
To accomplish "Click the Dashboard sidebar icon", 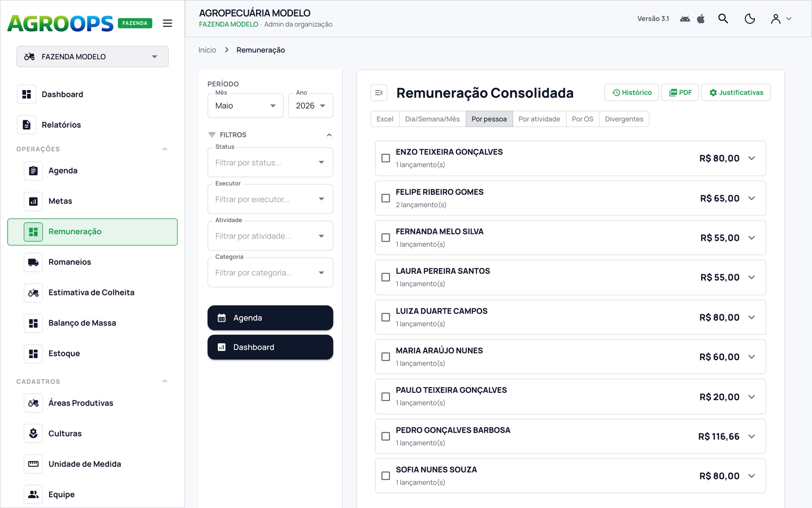I will coord(27,94).
